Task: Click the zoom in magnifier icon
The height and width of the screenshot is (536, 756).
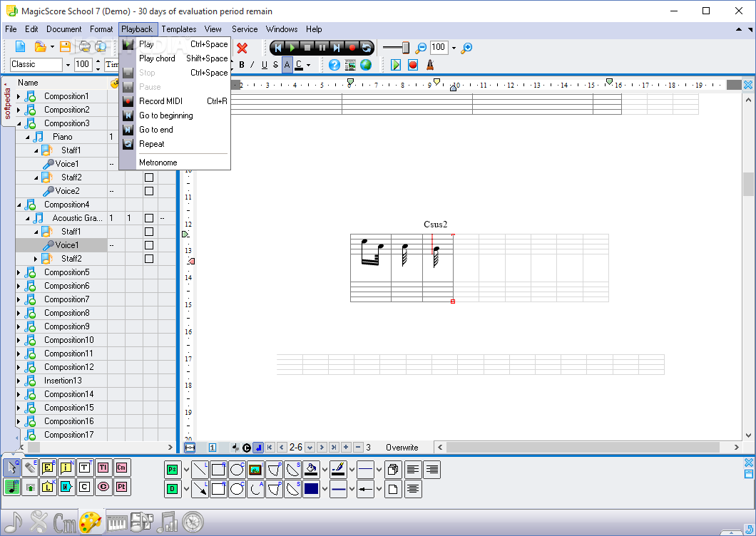Action: 466,48
